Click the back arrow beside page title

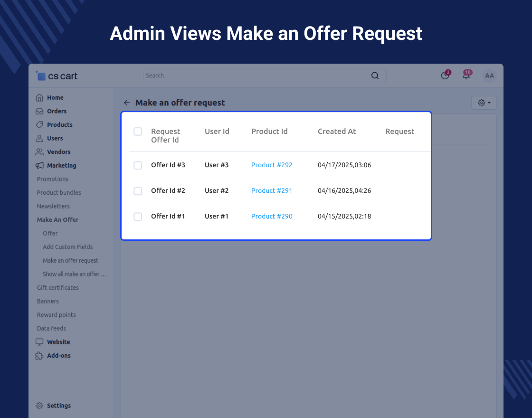click(126, 103)
